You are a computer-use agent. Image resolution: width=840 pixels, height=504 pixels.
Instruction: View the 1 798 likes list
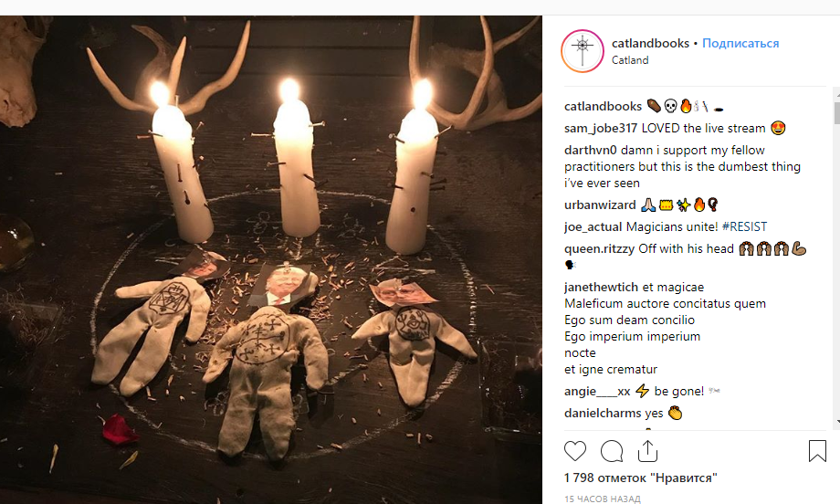coord(641,478)
